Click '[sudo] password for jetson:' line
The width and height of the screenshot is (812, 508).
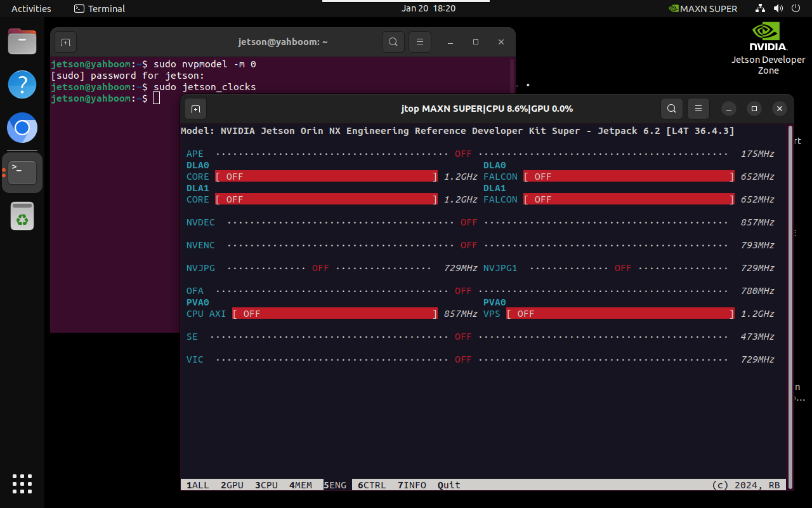tap(128, 76)
